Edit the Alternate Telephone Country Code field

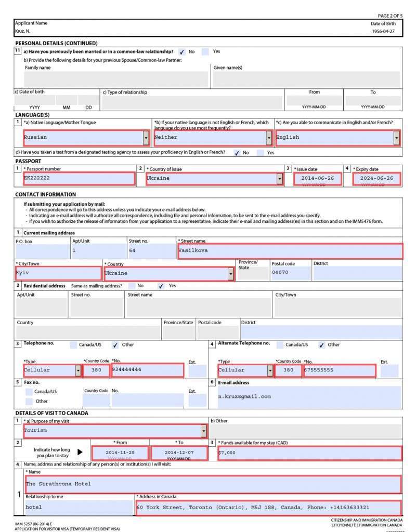pyautogui.click(x=288, y=370)
